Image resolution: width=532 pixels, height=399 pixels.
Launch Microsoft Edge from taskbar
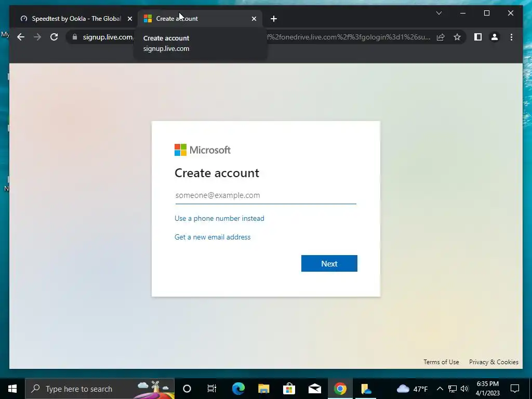tap(238, 389)
